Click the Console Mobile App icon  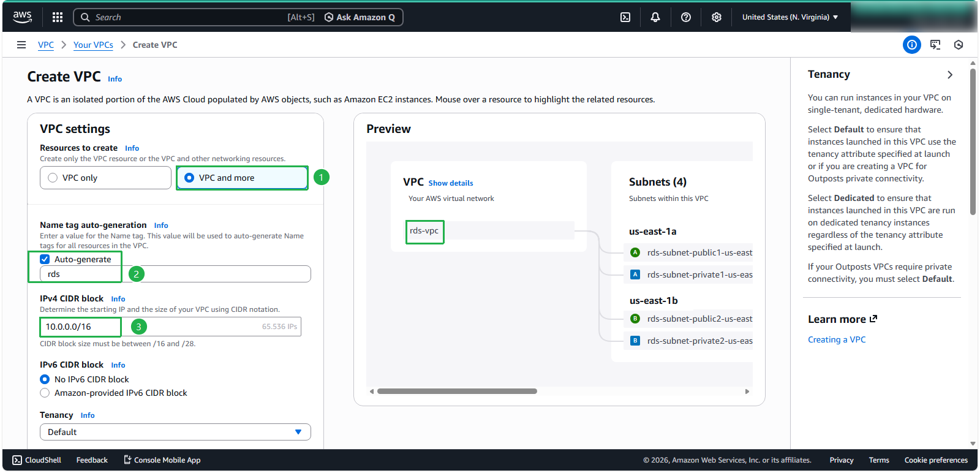point(127,460)
